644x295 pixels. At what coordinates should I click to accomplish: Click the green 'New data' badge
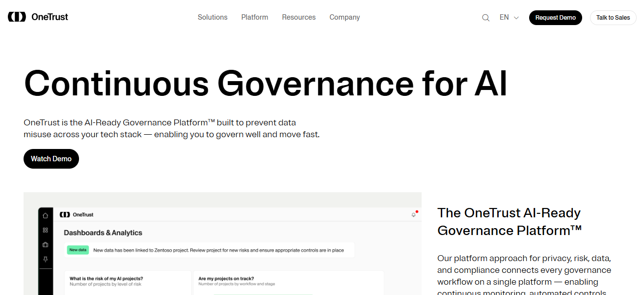point(78,250)
